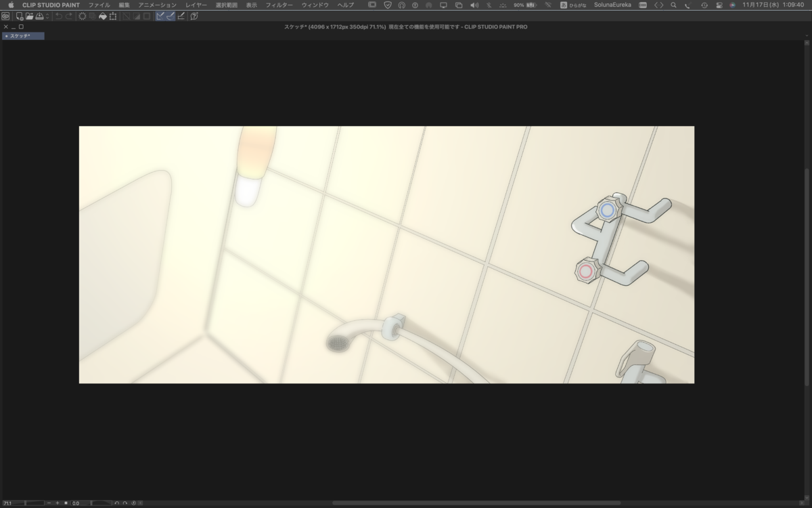Save the document with toolbar icon

point(40,16)
